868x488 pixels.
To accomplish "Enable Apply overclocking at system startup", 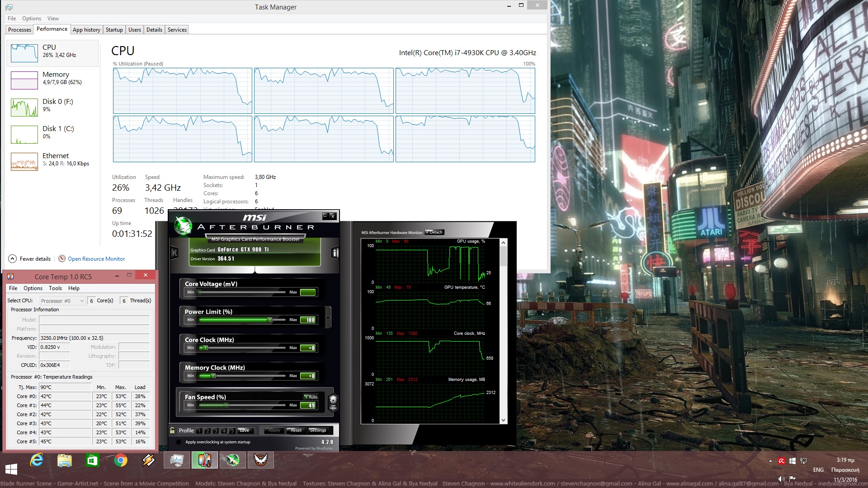I will pyautogui.click(x=179, y=442).
